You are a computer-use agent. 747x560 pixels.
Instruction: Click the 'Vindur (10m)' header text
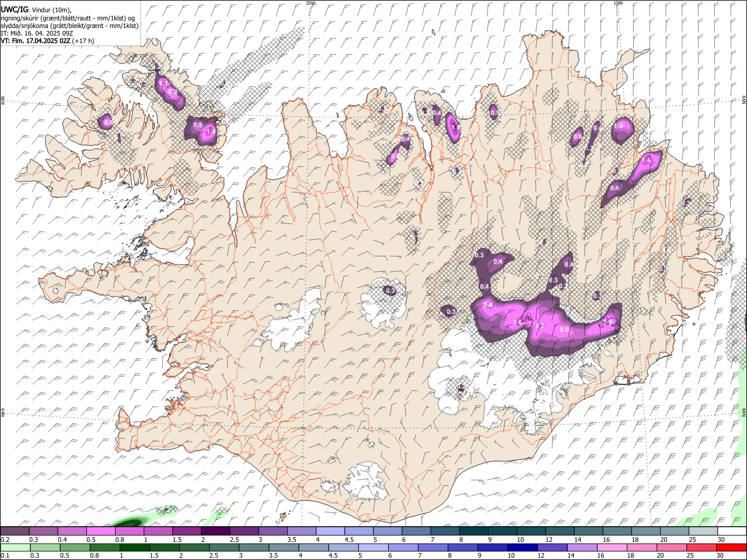pos(51,10)
